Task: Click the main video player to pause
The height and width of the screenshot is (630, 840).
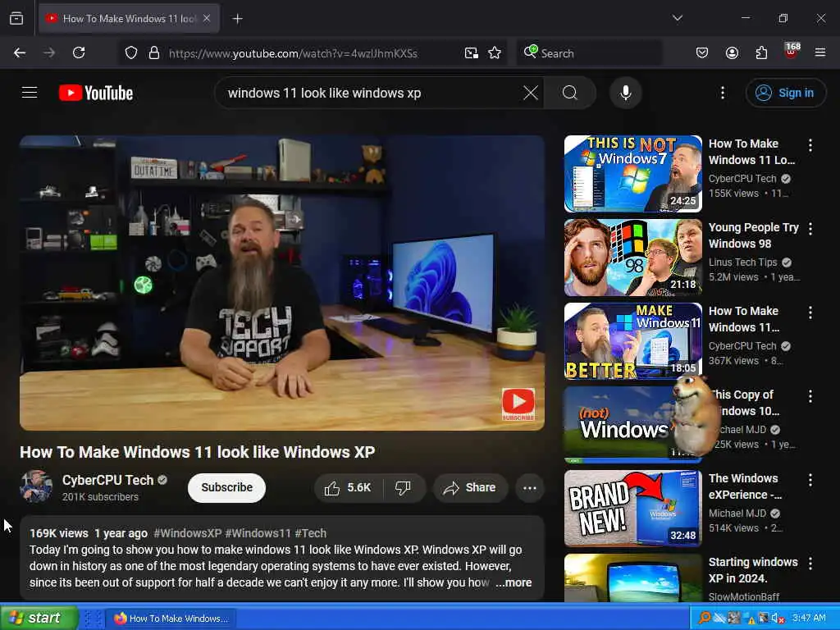Action: 282,283
